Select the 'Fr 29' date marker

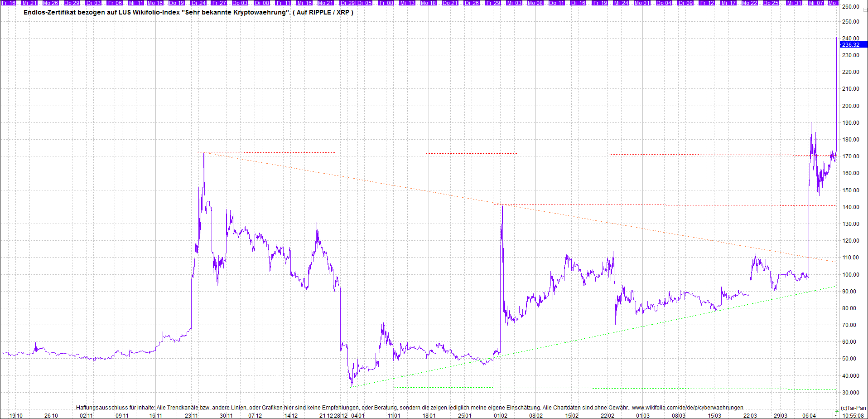click(x=493, y=3)
